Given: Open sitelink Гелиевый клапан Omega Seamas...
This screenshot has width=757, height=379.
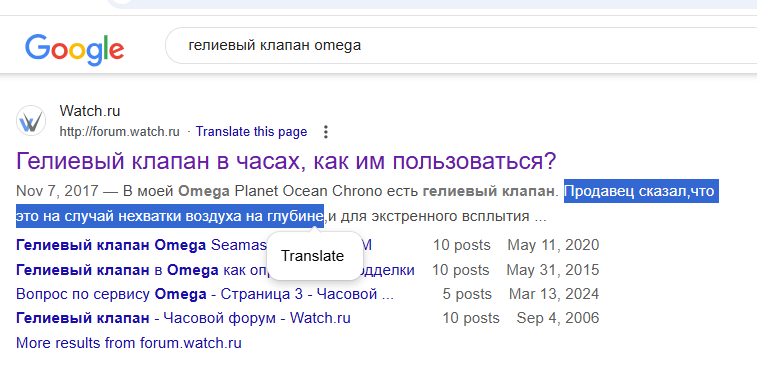Looking at the screenshot, I should tap(141, 245).
